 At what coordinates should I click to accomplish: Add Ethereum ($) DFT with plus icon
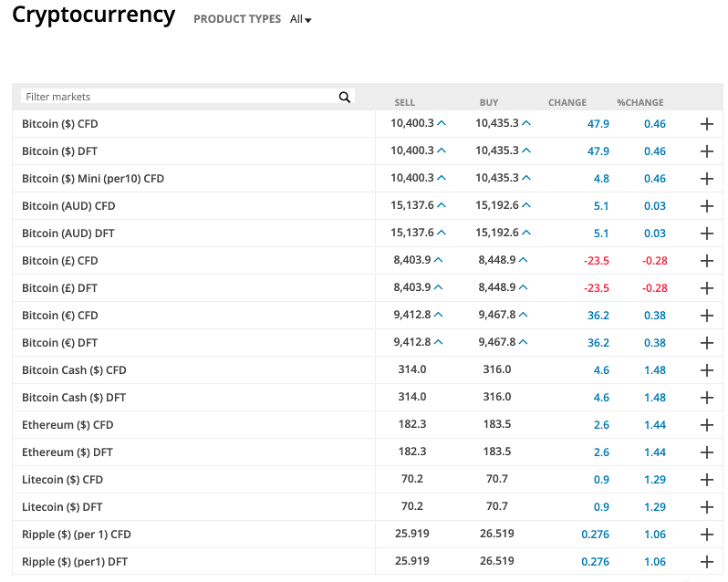point(707,452)
